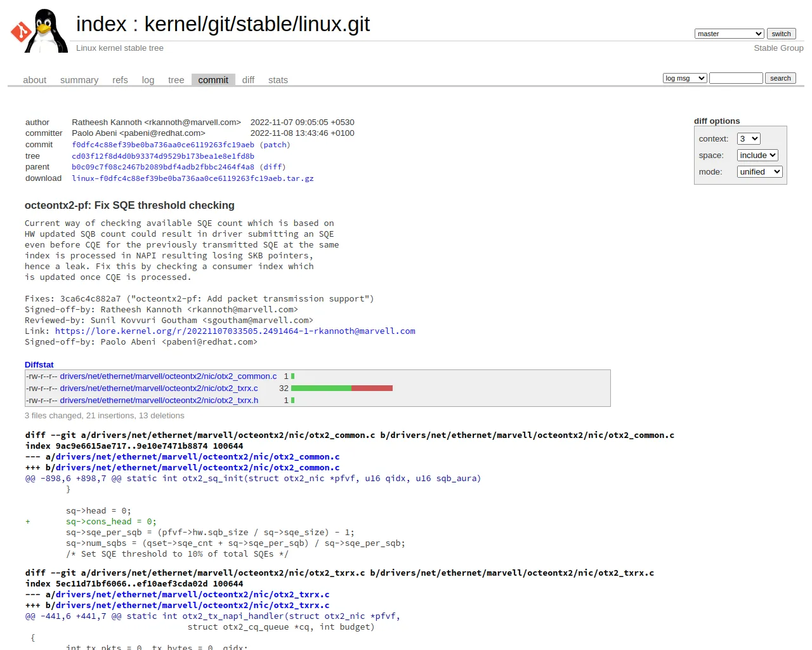Open the context lines dropdown showing 3
This screenshot has width=812, height=650.
point(748,138)
